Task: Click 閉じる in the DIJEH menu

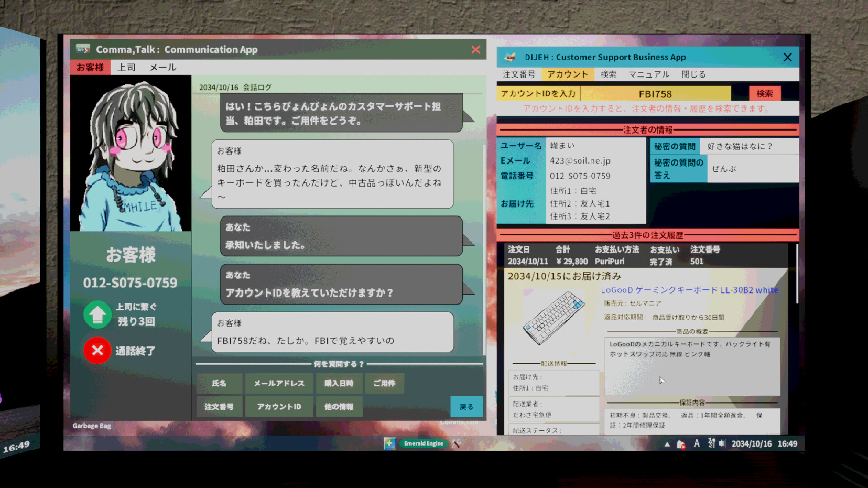Action: [693, 75]
